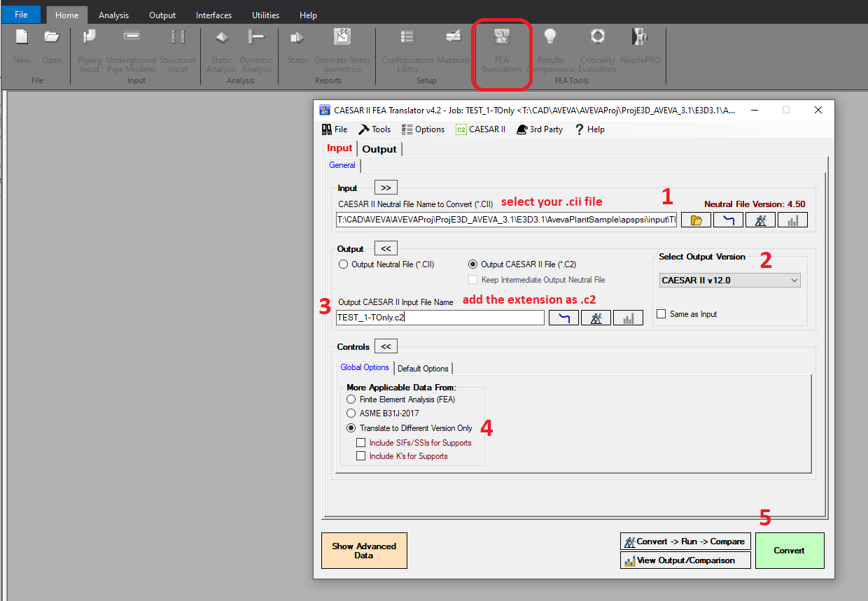Open the translator's Help menu
The width and height of the screenshot is (868, 601).
[590, 129]
